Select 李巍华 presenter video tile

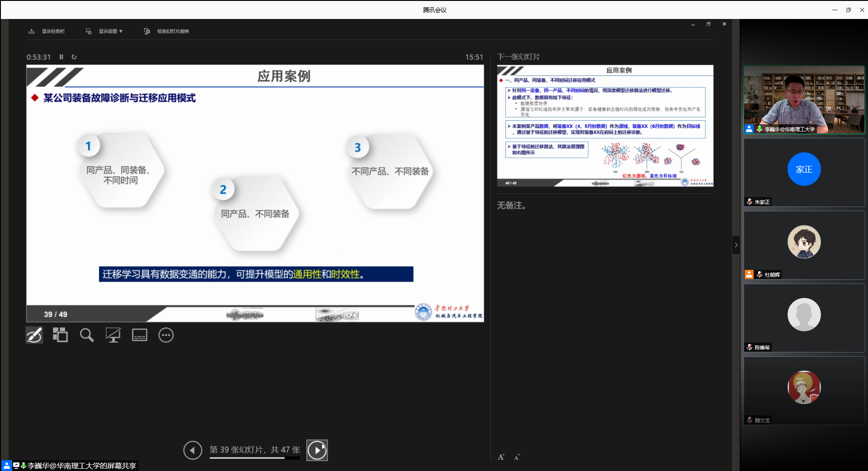pyautogui.click(x=804, y=99)
